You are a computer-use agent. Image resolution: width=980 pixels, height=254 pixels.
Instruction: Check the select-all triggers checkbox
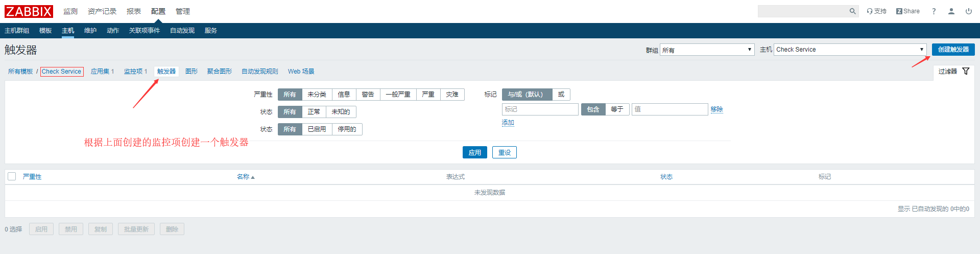click(12, 176)
